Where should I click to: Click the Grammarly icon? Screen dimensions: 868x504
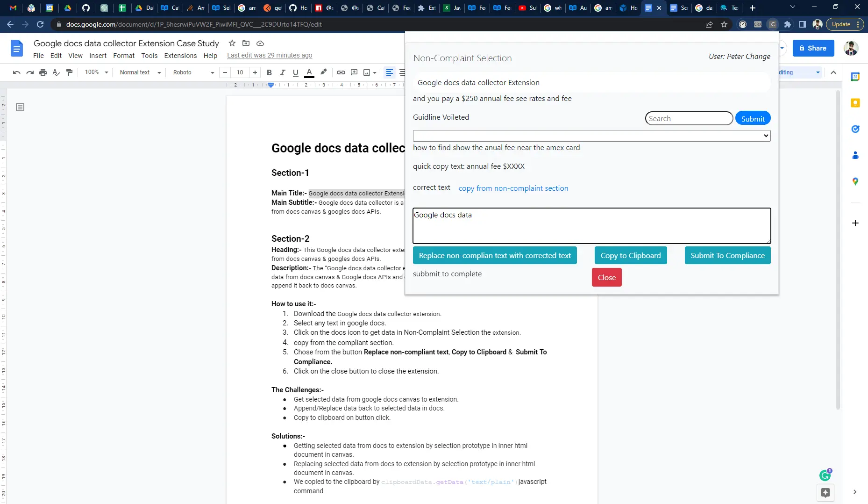(825, 475)
